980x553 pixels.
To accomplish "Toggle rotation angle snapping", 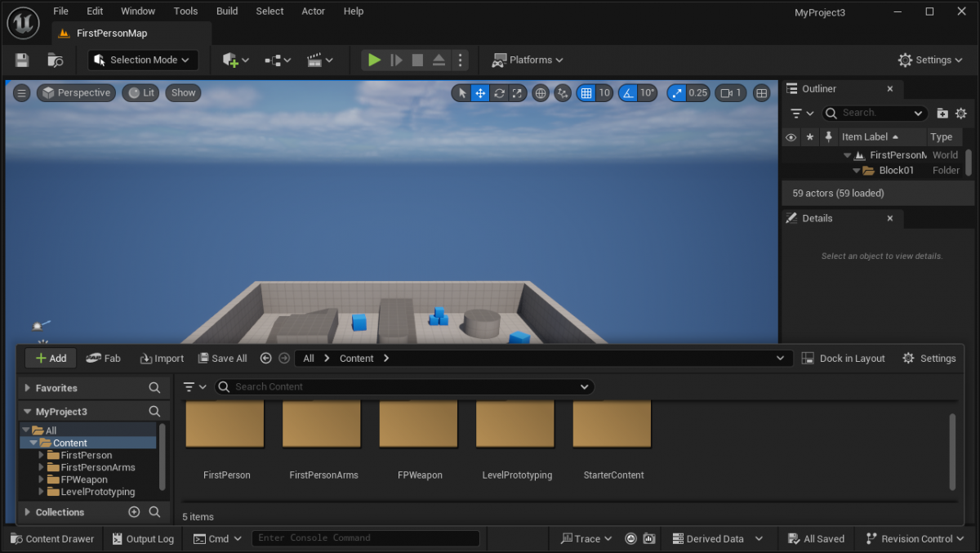I will 627,93.
